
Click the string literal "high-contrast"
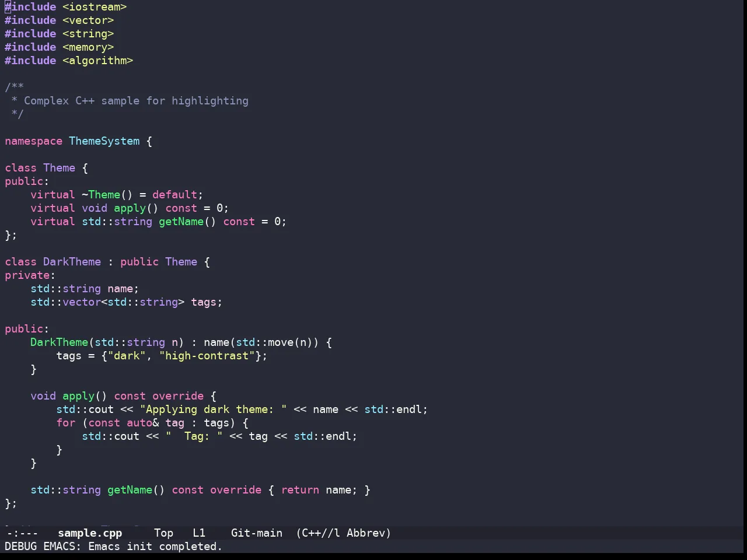coord(207,356)
